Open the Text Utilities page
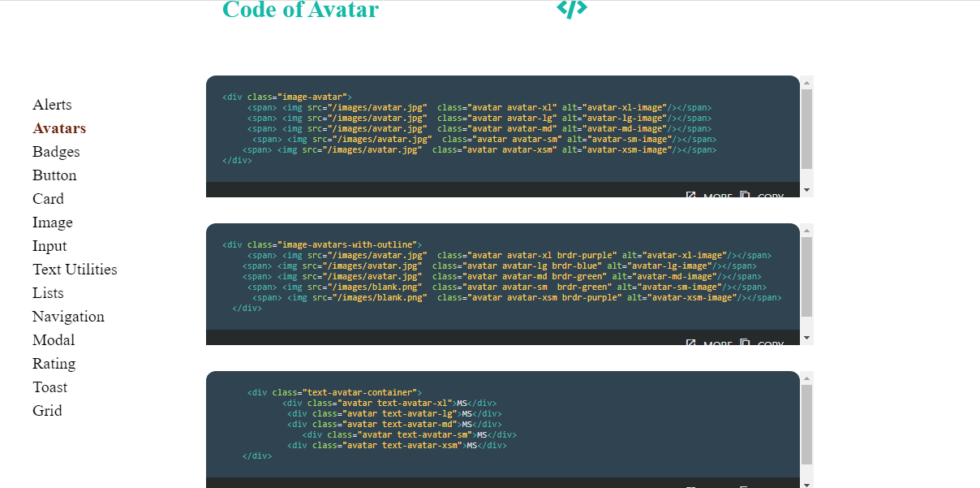This screenshot has height=488, width=980. pyautogui.click(x=75, y=270)
